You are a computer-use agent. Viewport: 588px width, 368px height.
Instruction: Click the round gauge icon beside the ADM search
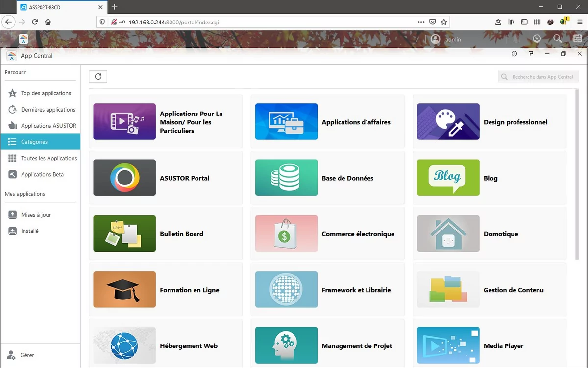pos(537,39)
